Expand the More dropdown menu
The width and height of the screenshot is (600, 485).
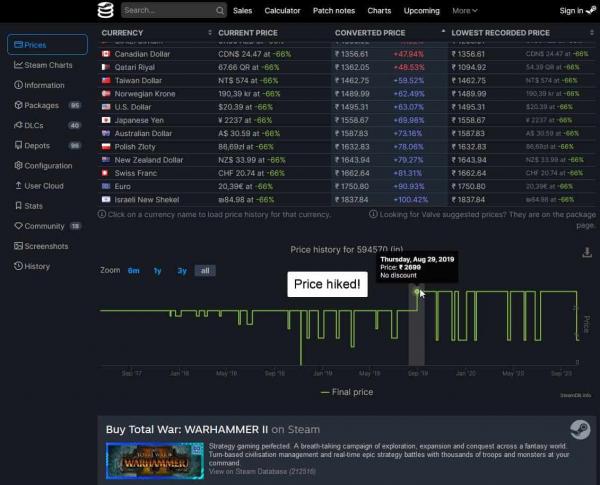pos(465,11)
